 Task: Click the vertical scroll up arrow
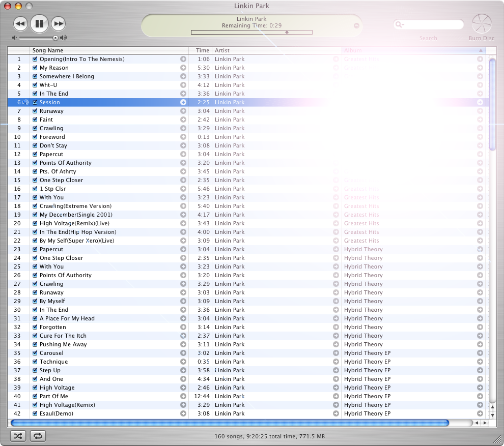pyautogui.click(x=492, y=407)
